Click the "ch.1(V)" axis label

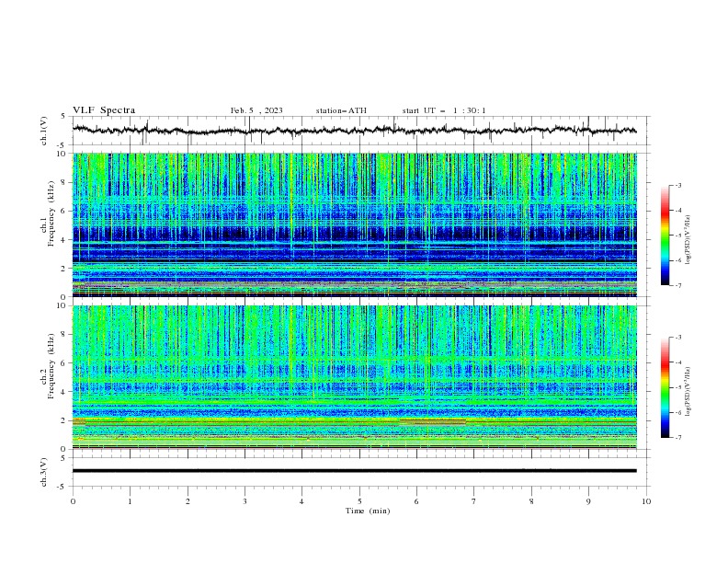[43, 131]
